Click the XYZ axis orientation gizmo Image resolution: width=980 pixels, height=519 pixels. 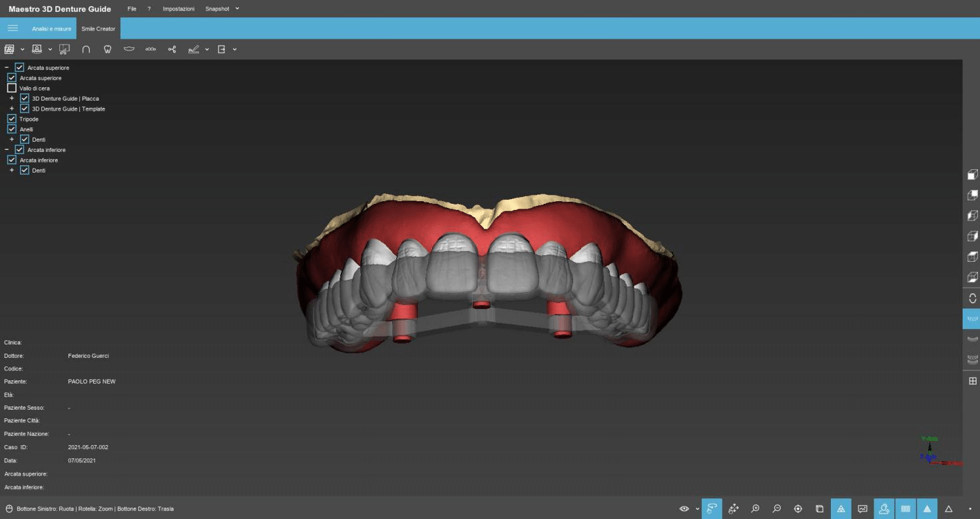940,452
